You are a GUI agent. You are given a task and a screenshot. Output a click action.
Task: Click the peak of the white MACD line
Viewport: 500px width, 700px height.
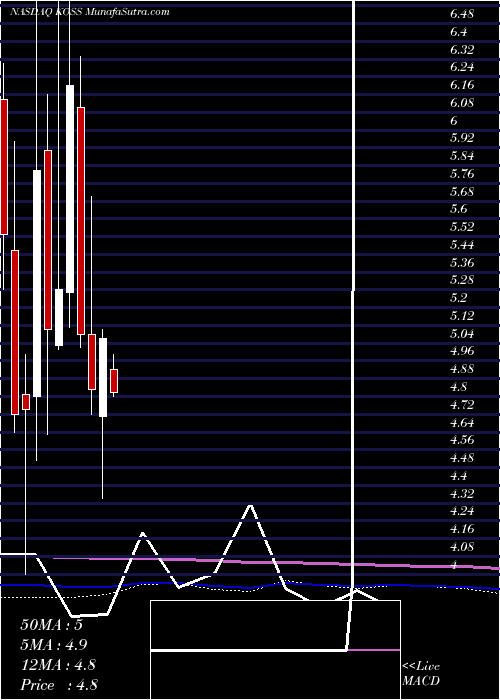point(251,506)
